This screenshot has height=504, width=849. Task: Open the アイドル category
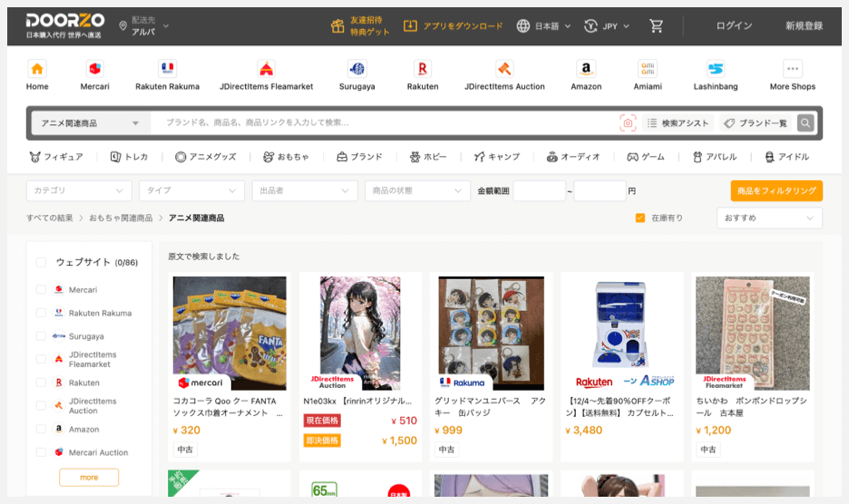point(786,157)
